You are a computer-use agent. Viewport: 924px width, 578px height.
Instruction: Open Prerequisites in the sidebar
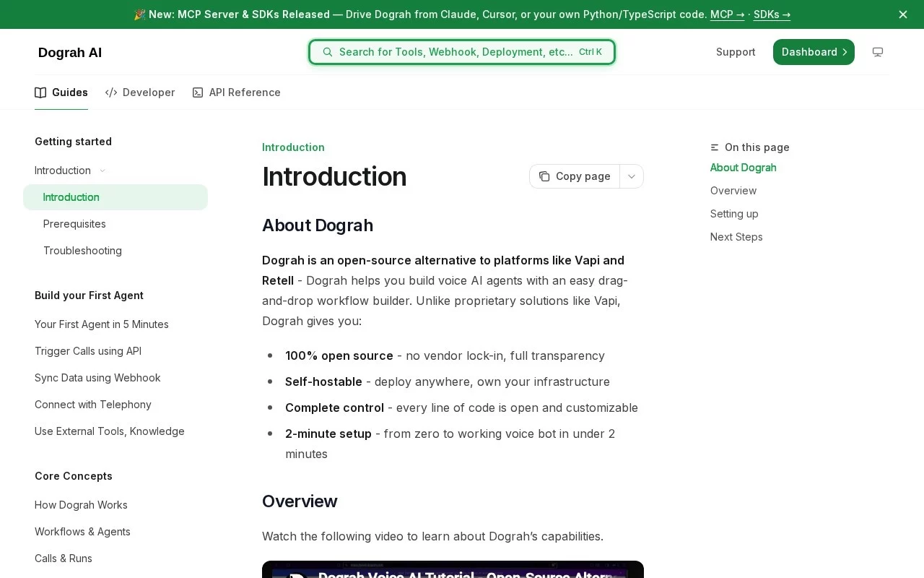(74, 224)
